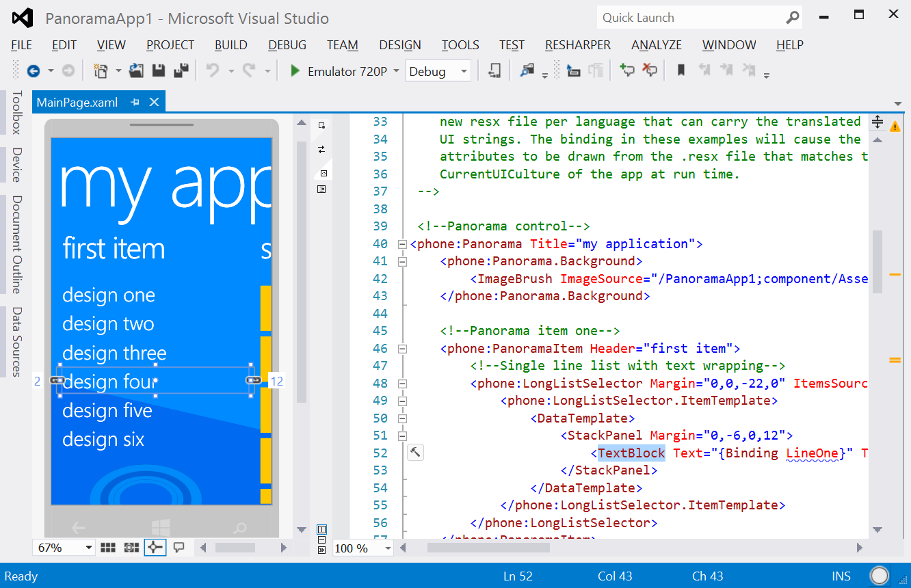Swap panes using the double arrow icon
The image size is (911, 588).
pyautogui.click(x=322, y=149)
